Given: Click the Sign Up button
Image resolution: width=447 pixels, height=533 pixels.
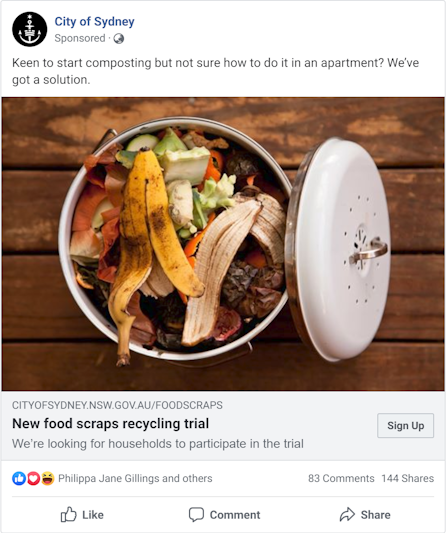Looking at the screenshot, I should 406,426.
